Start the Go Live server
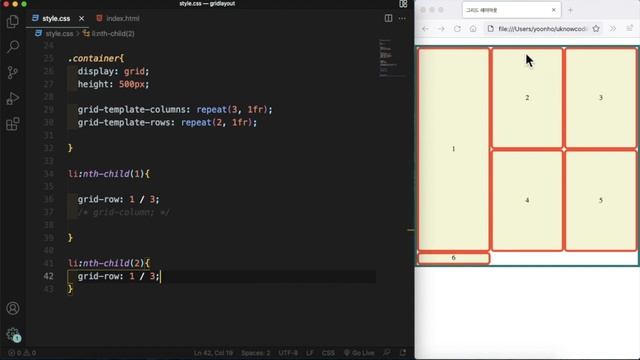The height and width of the screenshot is (360, 640). tap(359, 353)
